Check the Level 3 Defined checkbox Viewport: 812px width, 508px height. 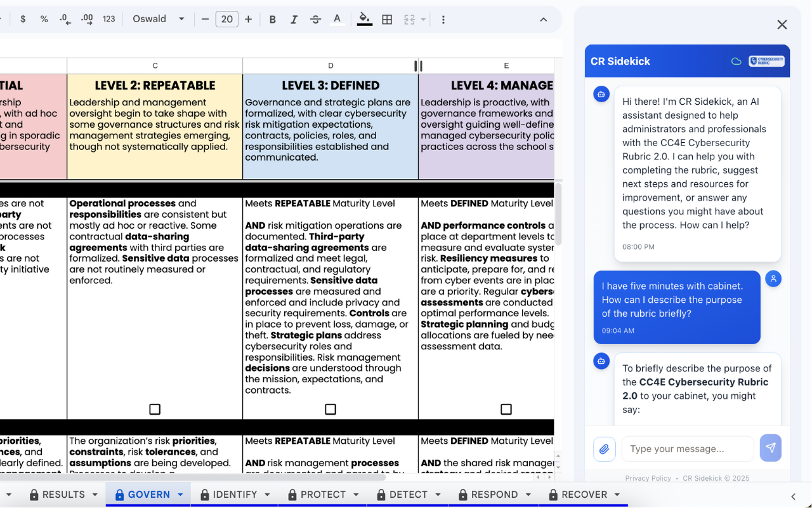pyautogui.click(x=331, y=410)
